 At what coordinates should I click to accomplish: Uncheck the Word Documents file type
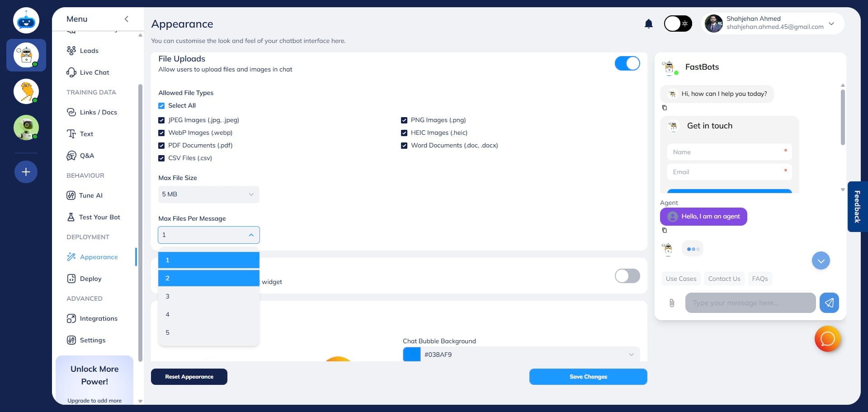click(x=404, y=146)
